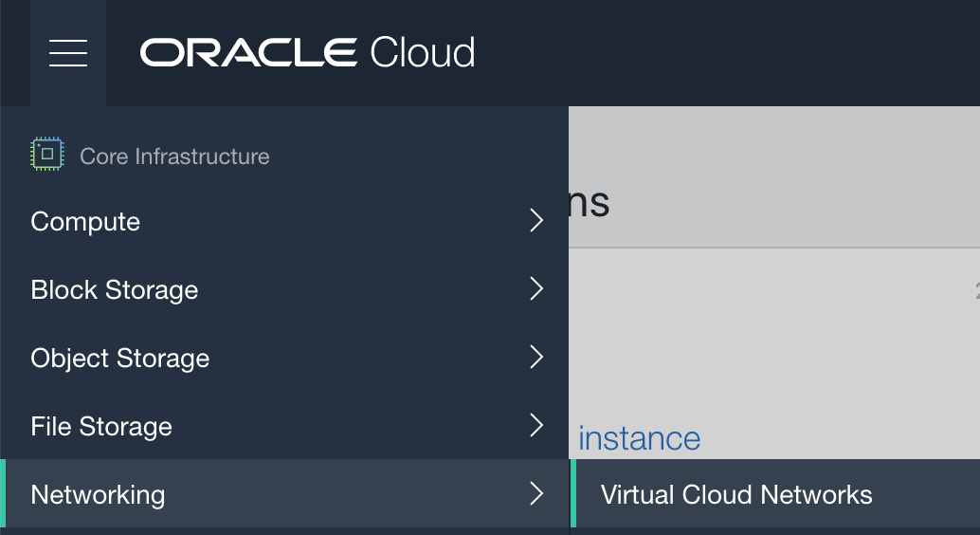The image size is (980, 535).
Task: Open the Compute menu item
Action: coord(85,222)
